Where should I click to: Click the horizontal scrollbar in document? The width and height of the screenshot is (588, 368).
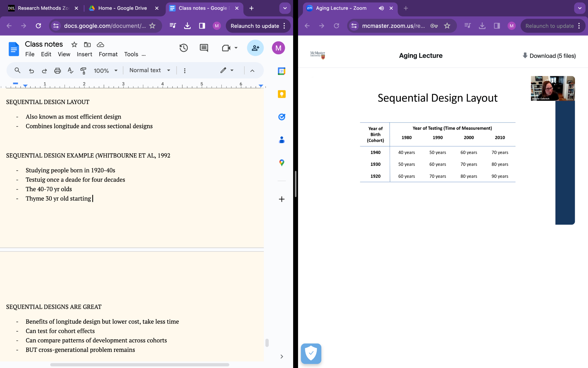140,365
